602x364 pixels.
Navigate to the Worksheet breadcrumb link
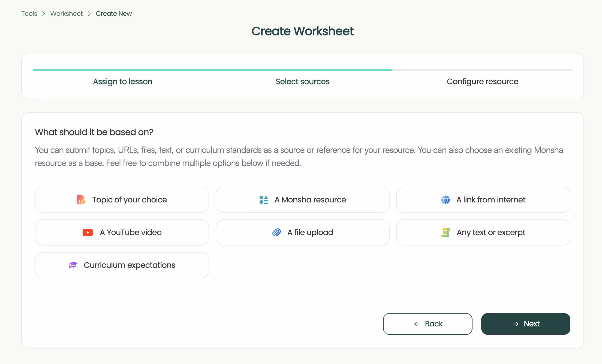click(x=66, y=14)
